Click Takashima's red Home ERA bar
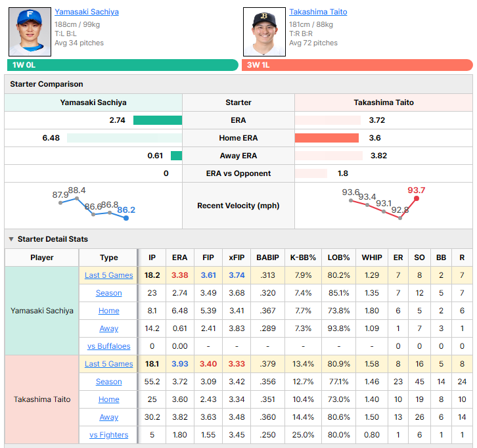Screen dimensions: 477x448 pos(327,138)
